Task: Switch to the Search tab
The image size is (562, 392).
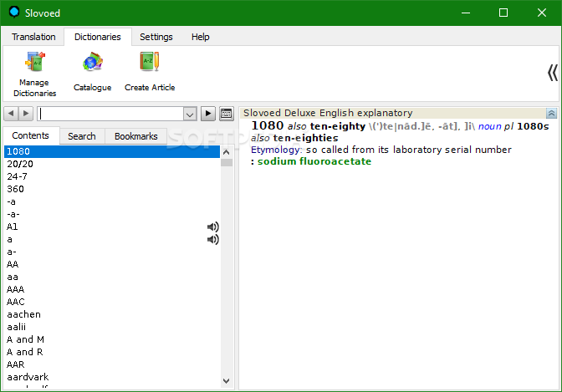Action: tap(82, 136)
